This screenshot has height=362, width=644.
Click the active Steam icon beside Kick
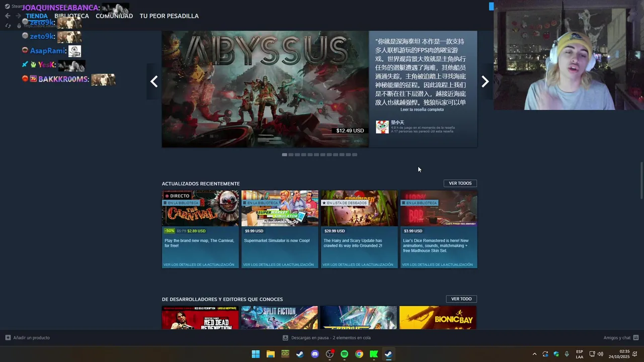pyautogui.click(x=388, y=354)
